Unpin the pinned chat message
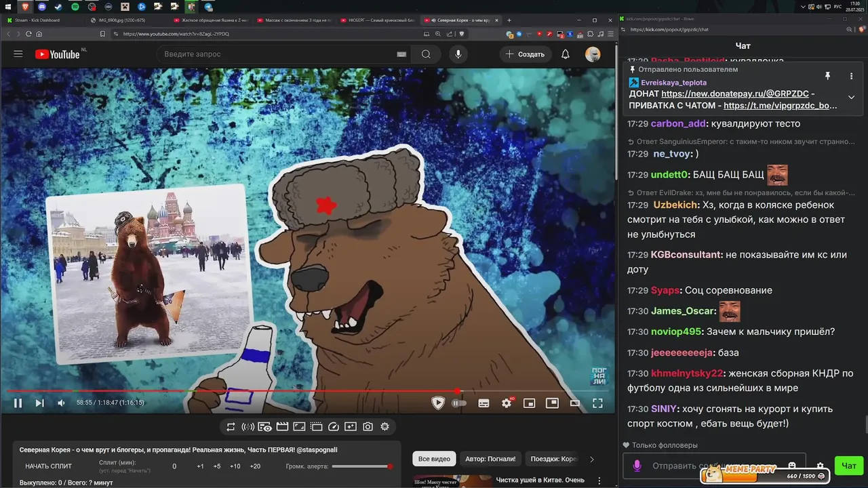 827,76
